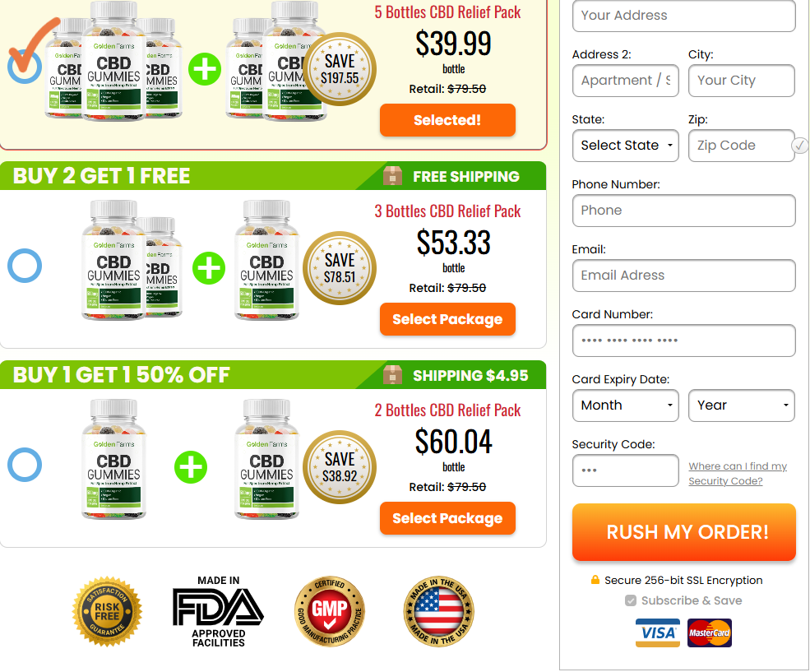Click the FDA approved facilities logo
The height and width of the screenshot is (672, 810).
click(218, 612)
